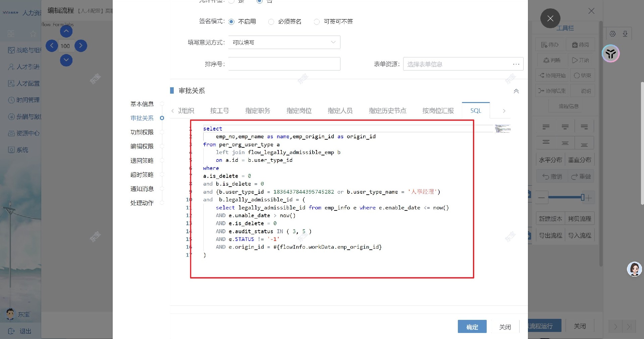
Task: Click the 排序号 input field
Action: [x=284, y=64]
